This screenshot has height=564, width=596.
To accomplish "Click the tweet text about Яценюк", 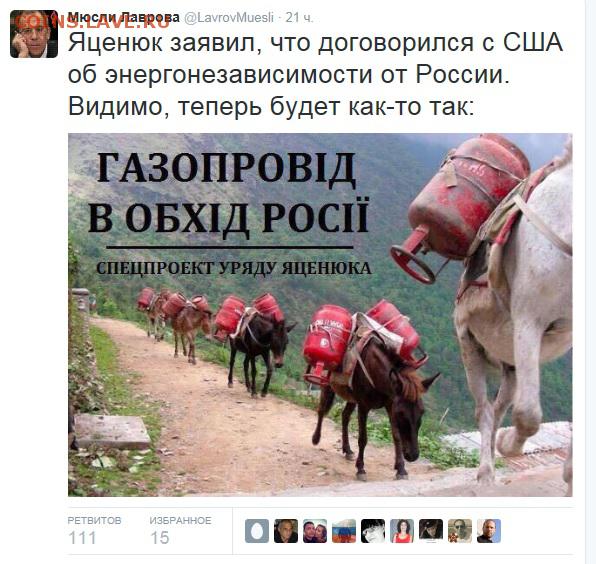I will [x=315, y=74].
